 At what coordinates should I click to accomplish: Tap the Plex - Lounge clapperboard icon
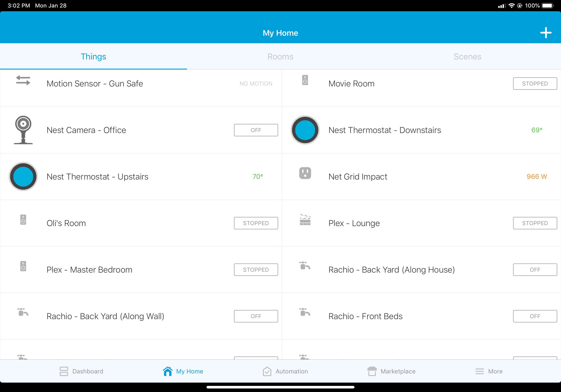(x=305, y=220)
